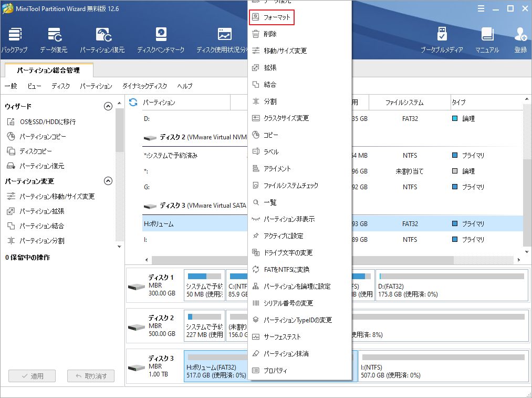
Task: Open the バックアップ tool
Action: (15, 38)
